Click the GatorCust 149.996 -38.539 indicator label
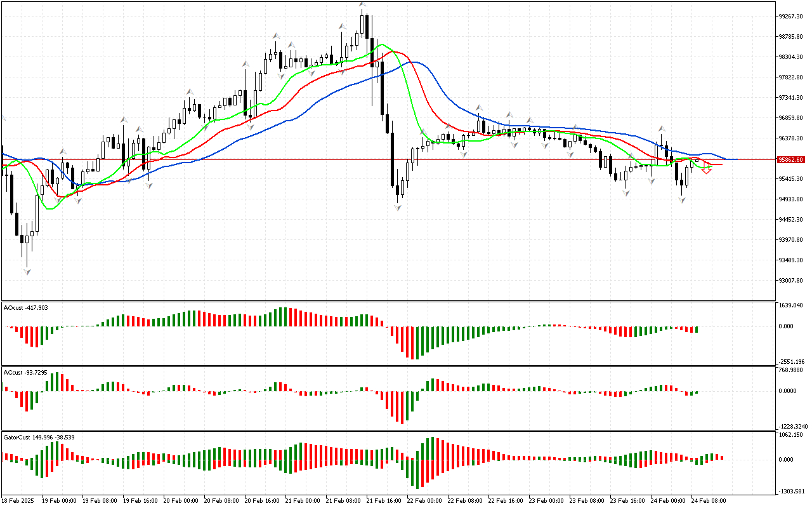The height and width of the screenshot is (508, 812). tap(39, 438)
